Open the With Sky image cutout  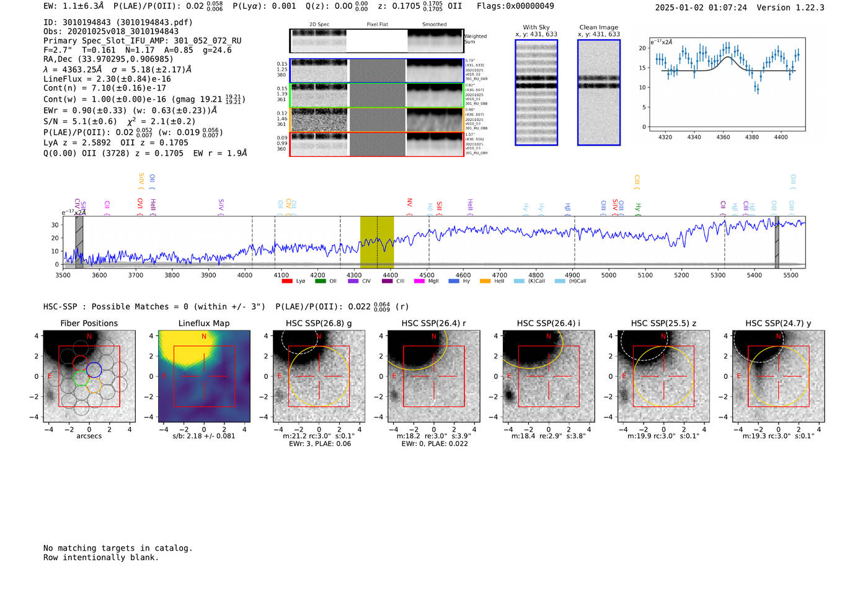[536, 92]
